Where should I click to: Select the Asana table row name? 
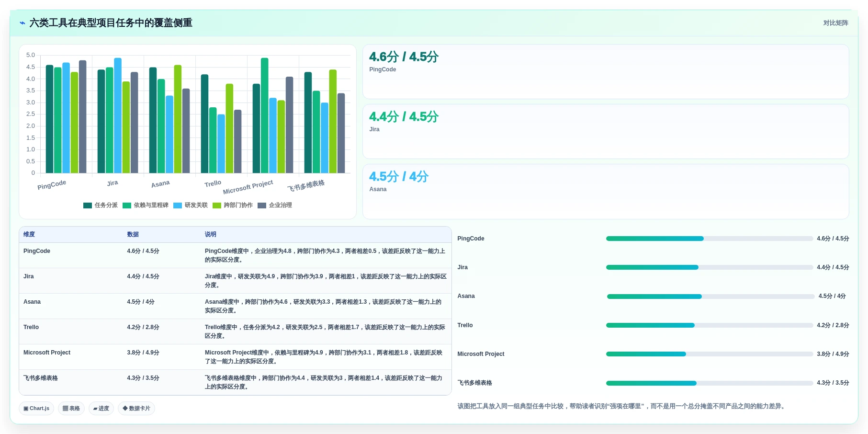pos(32,302)
